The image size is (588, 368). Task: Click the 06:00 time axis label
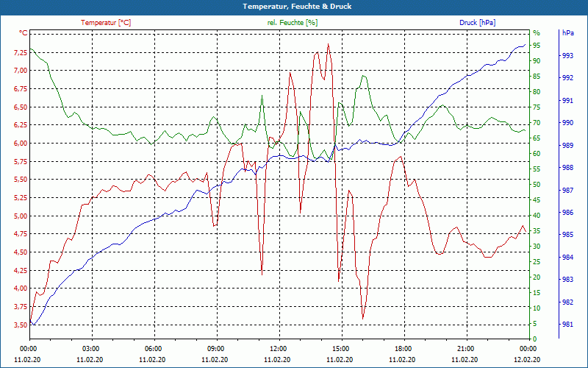tap(154, 348)
